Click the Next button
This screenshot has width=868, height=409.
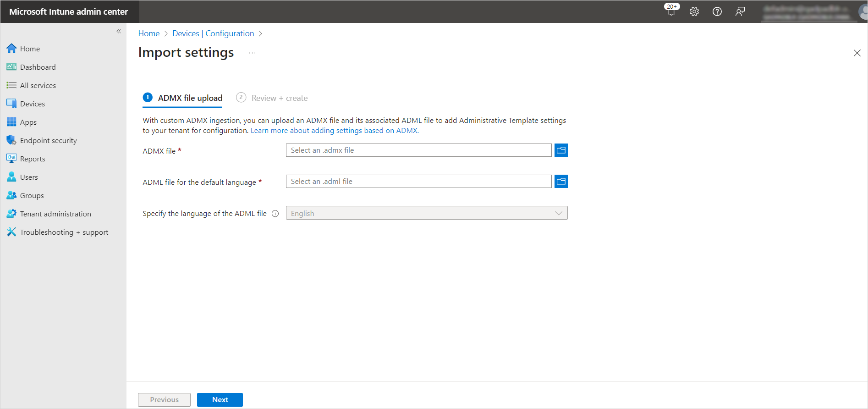pyautogui.click(x=220, y=400)
